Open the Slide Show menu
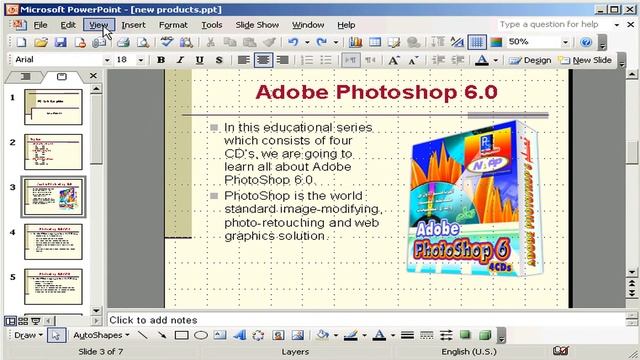Viewport: 640px width, 360px height. pos(257,25)
